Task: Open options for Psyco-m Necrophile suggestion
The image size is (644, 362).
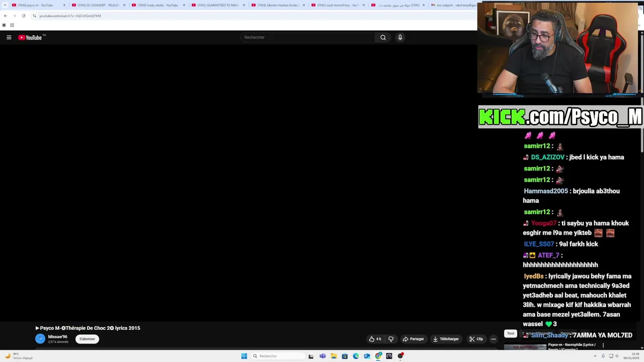Action: (x=603, y=345)
